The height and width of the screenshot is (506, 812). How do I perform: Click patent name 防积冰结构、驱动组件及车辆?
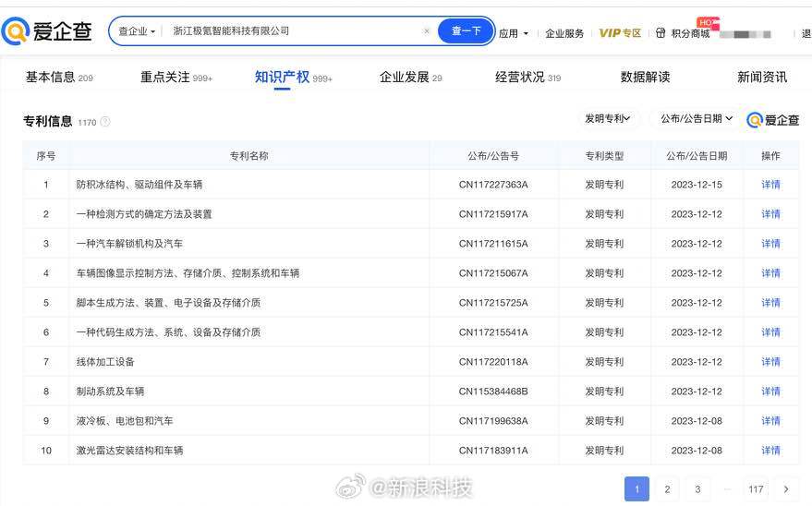(x=139, y=185)
